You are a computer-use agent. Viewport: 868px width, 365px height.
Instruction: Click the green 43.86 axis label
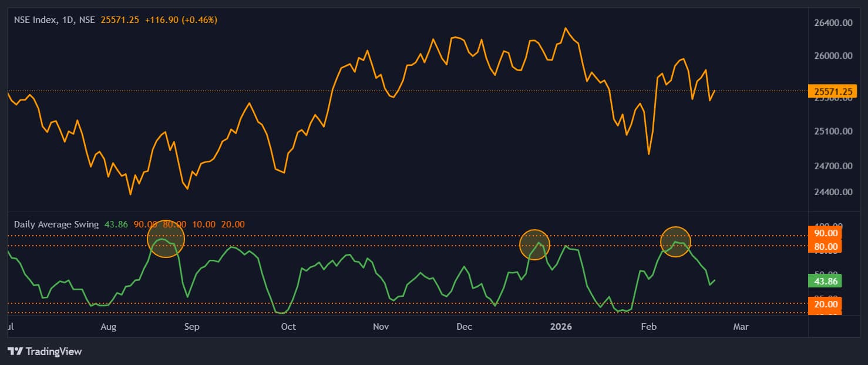pos(826,281)
